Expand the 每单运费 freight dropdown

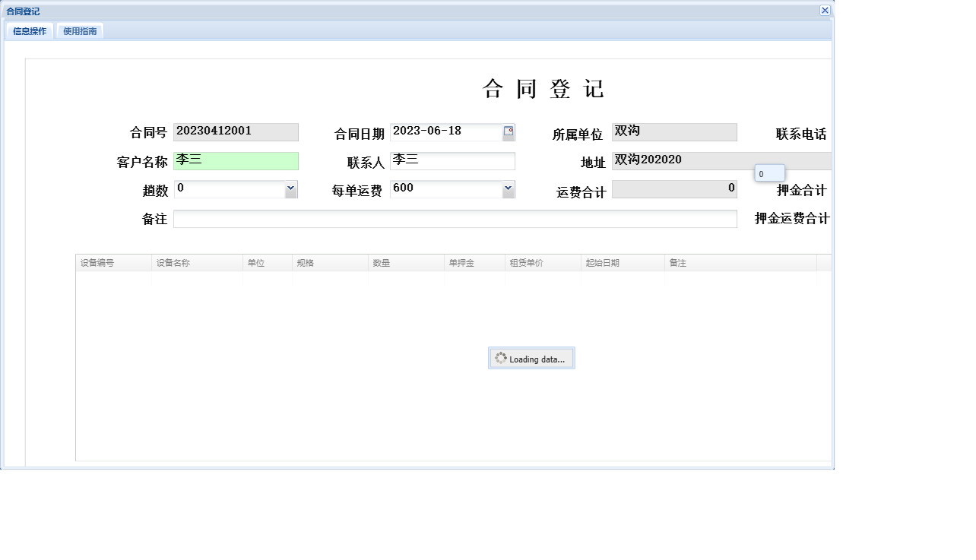[x=508, y=188]
